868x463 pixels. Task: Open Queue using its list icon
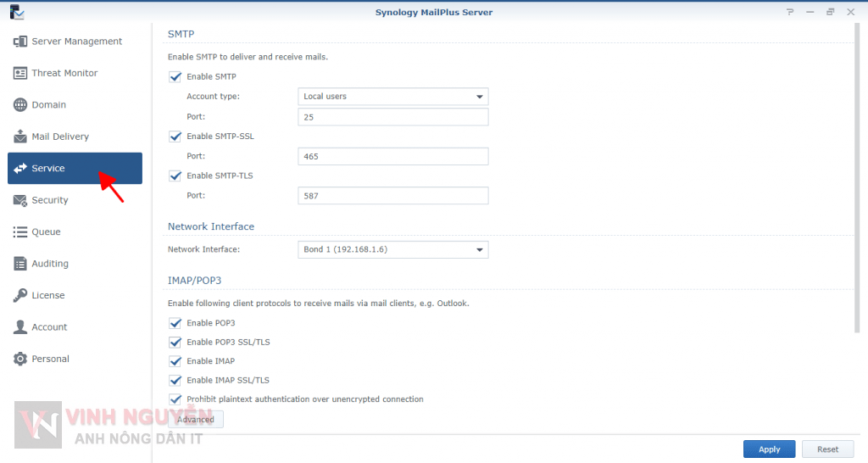click(20, 231)
